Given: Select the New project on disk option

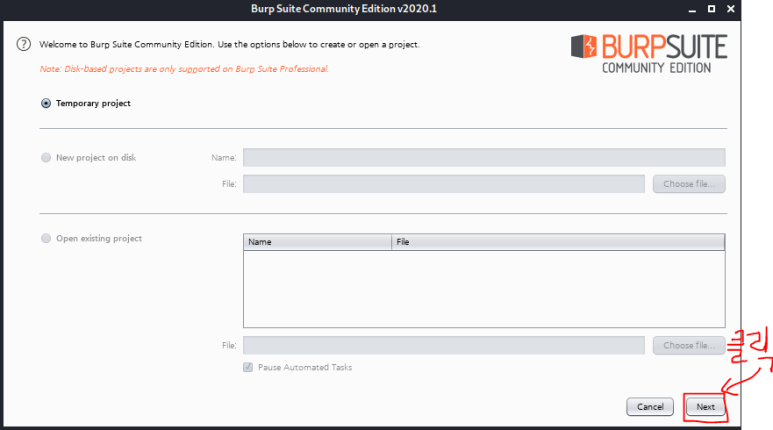Looking at the screenshot, I should 46,157.
